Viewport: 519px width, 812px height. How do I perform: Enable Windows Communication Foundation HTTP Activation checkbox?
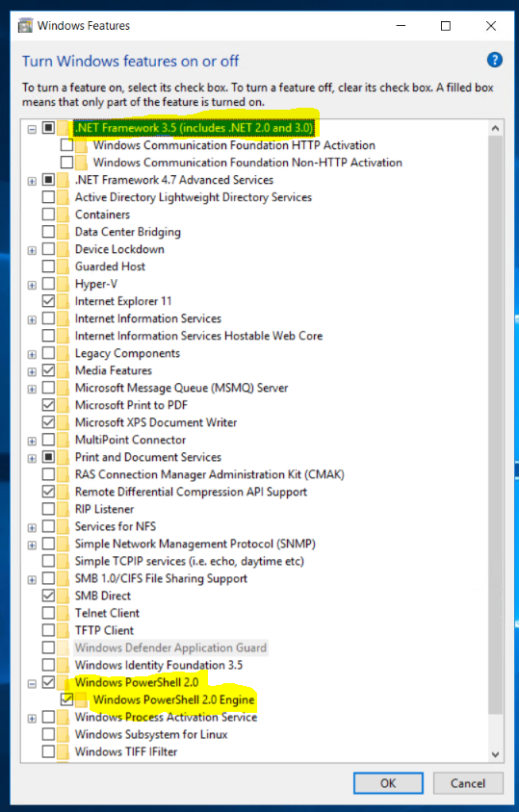point(66,144)
